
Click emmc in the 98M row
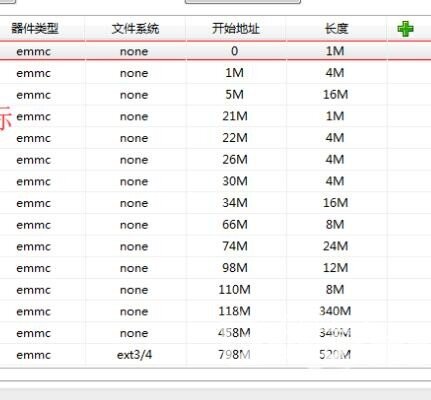click(33, 268)
